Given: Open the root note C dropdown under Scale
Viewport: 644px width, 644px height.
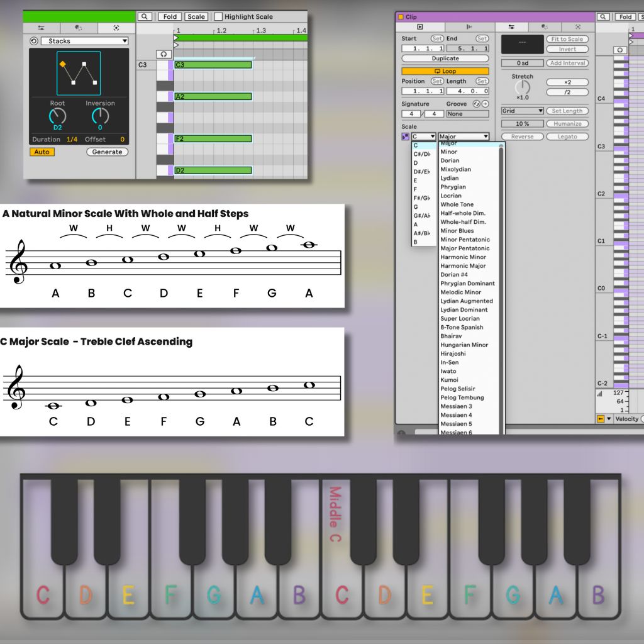Looking at the screenshot, I should click(423, 136).
